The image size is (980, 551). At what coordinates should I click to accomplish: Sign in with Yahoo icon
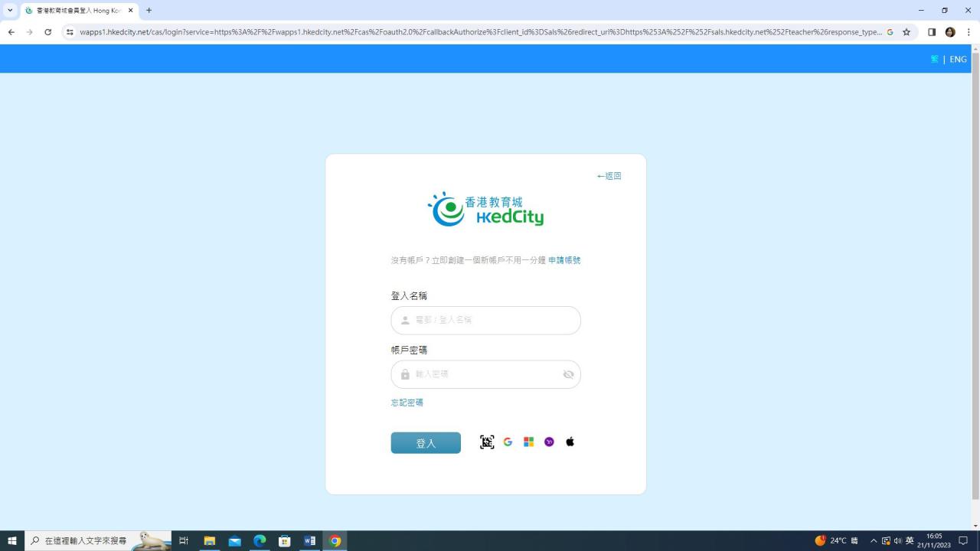(549, 442)
